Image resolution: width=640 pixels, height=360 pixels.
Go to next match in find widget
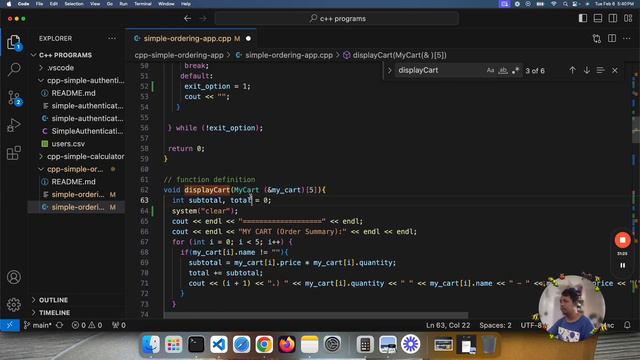(x=587, y=70)
